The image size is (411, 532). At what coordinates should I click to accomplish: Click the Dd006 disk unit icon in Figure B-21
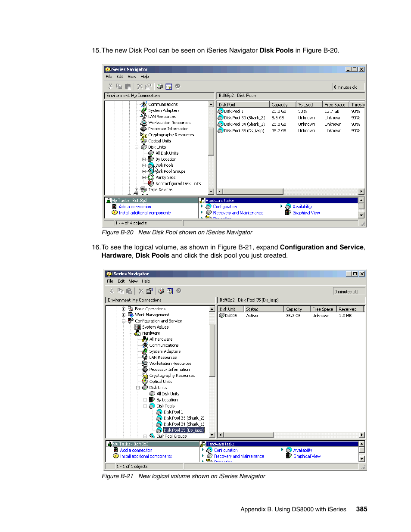[222, 315]
